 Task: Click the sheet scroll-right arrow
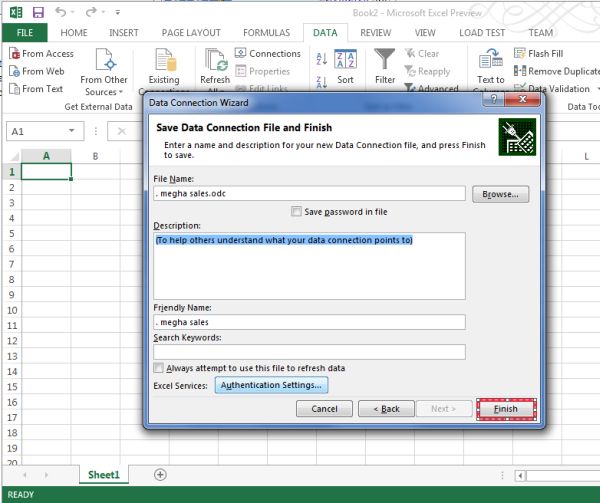tap(46, 475)
